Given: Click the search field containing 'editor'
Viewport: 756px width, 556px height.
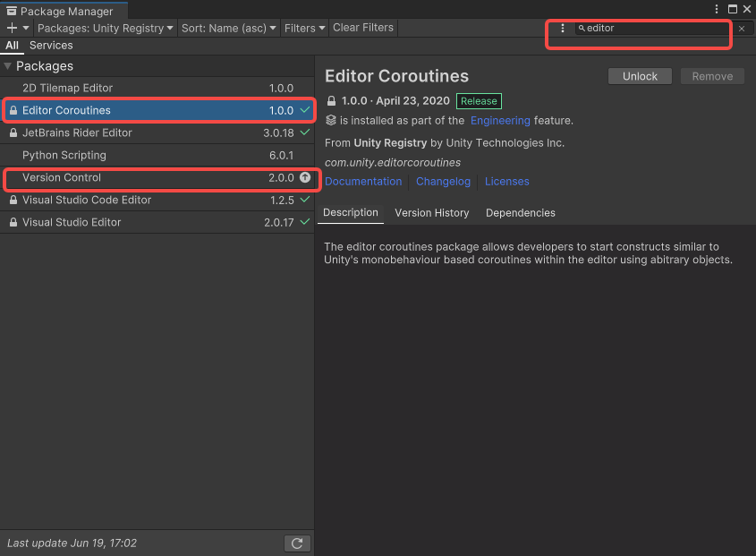Looking at the screenshot, I should click(652, 28).
